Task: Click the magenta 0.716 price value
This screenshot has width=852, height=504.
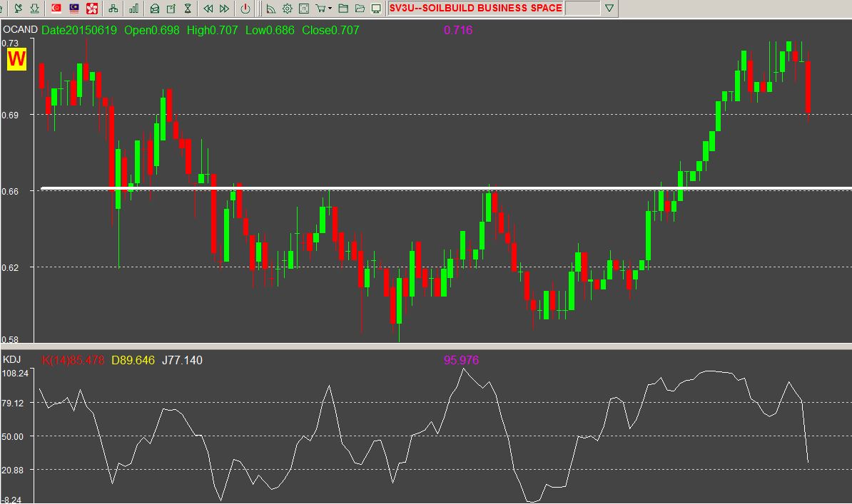Action: point(458,31)
